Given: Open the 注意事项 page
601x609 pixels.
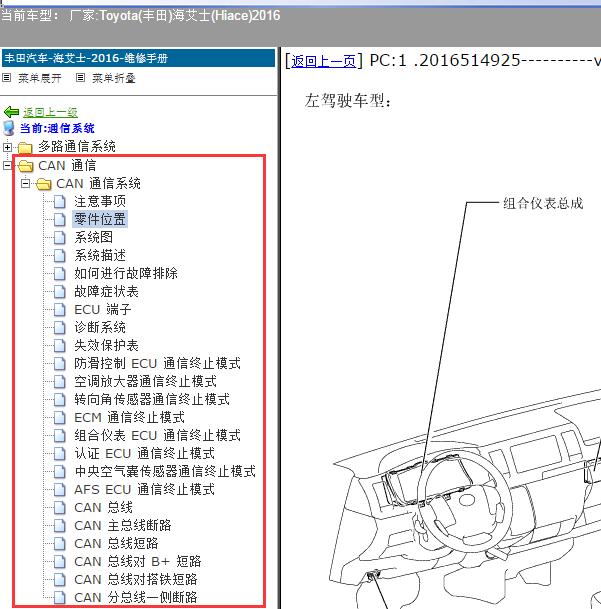Looking at the screenshot, I should (100, 202).
